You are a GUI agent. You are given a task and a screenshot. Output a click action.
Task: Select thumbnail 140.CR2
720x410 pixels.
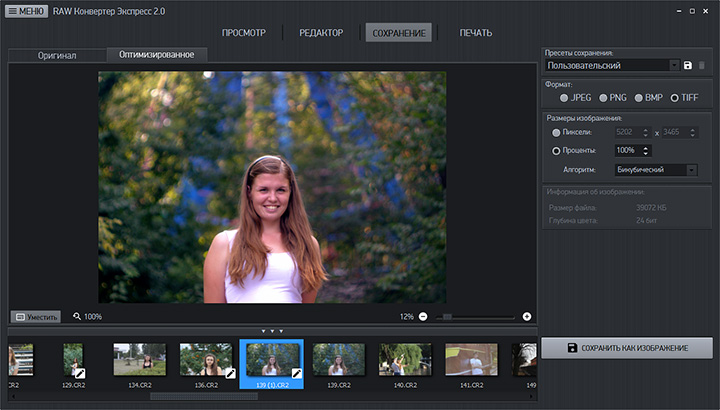pyautogui.click(x=405, y=365)
